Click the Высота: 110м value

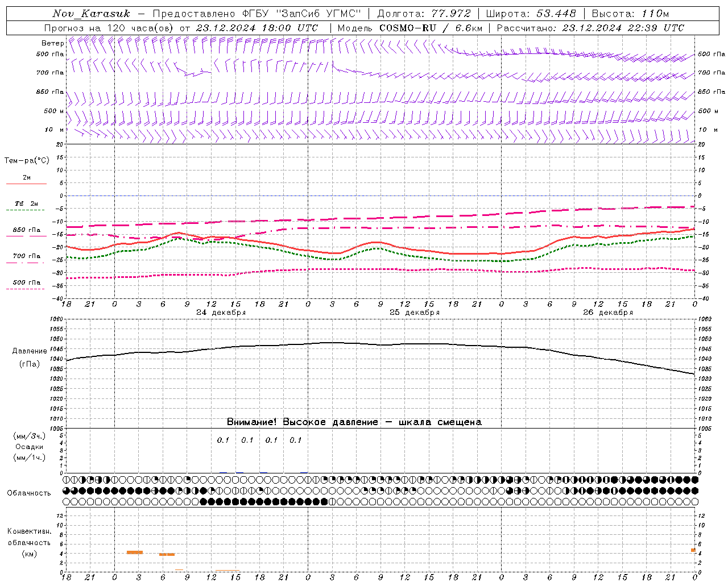(x=630, y=14)
